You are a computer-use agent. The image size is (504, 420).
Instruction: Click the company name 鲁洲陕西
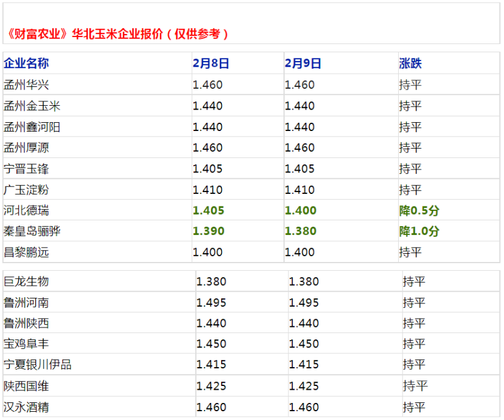(x=26, y=323)
